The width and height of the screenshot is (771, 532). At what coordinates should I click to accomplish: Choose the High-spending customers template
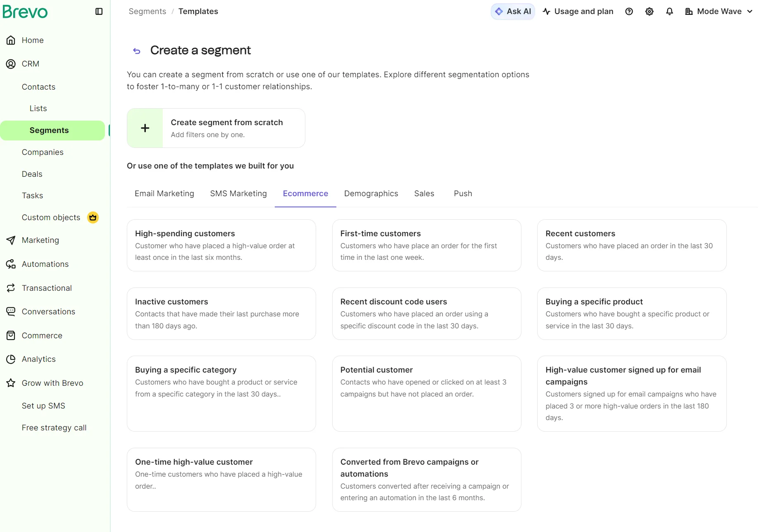click(x=221, y=245)
